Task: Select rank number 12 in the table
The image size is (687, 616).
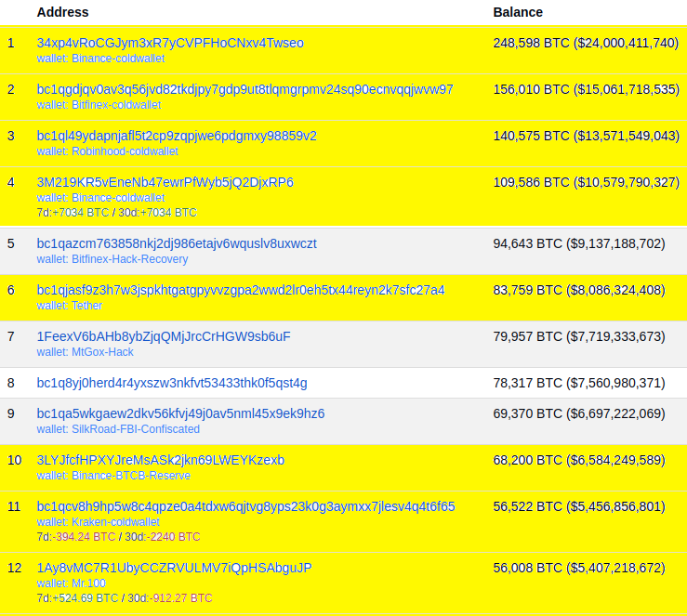Action: (15, 568)
